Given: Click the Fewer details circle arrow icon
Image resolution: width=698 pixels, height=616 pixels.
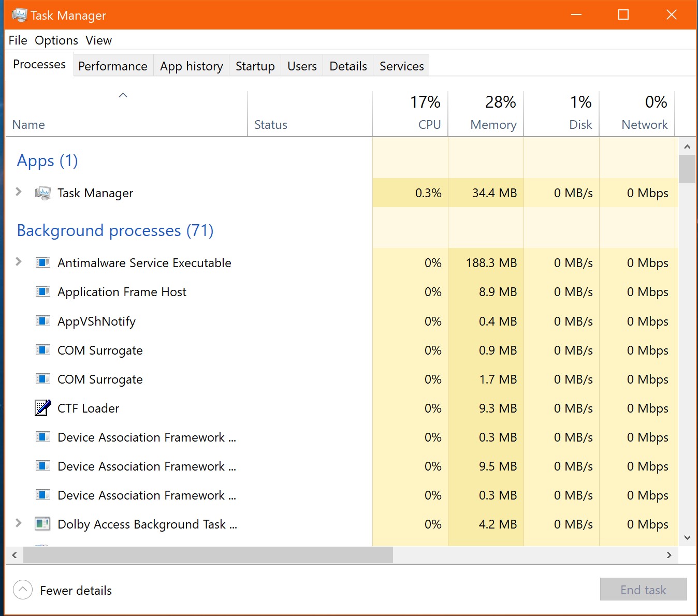Looking at the screenshot, I should click(x=23, y=590).
